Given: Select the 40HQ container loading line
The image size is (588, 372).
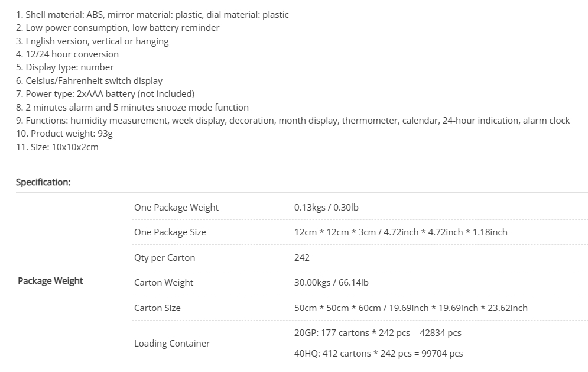Looking at the screenshot, I should 378,354.
